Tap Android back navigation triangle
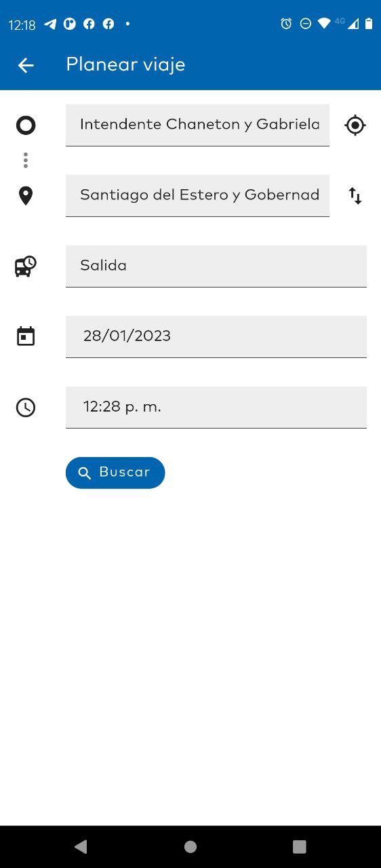This screenshot has width=381, height=868. (81, 846)
